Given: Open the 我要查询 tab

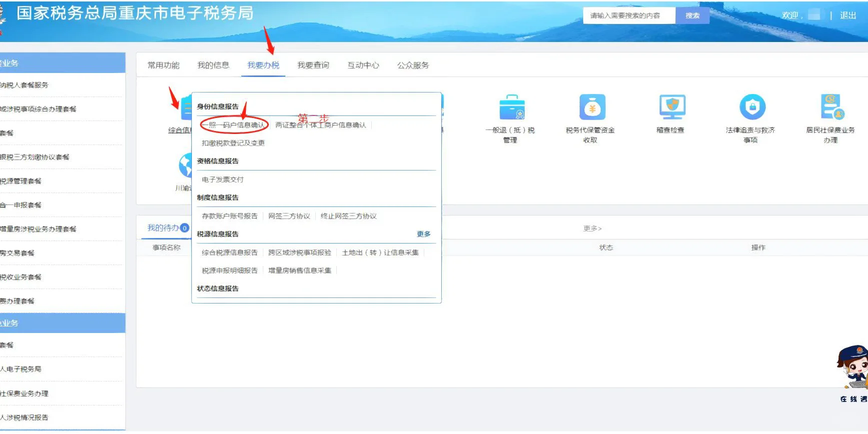Looking at the screenshot, I should point(313,65).
